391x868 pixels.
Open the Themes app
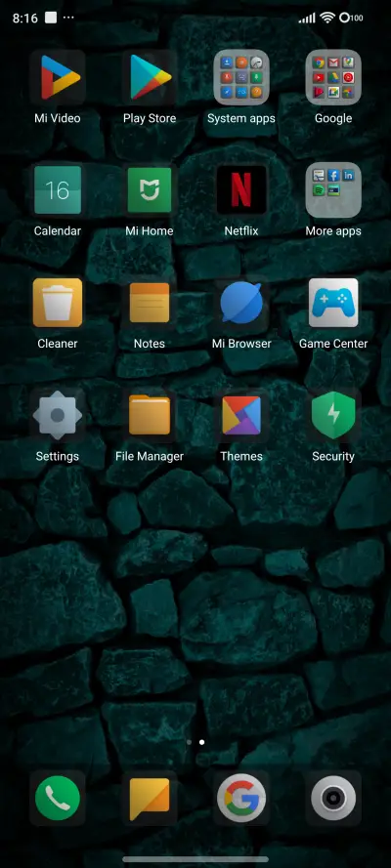(241, 415)
